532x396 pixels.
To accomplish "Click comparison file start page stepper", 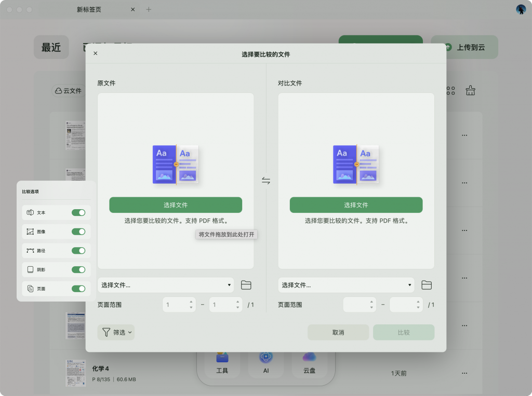I will (371, 305).
